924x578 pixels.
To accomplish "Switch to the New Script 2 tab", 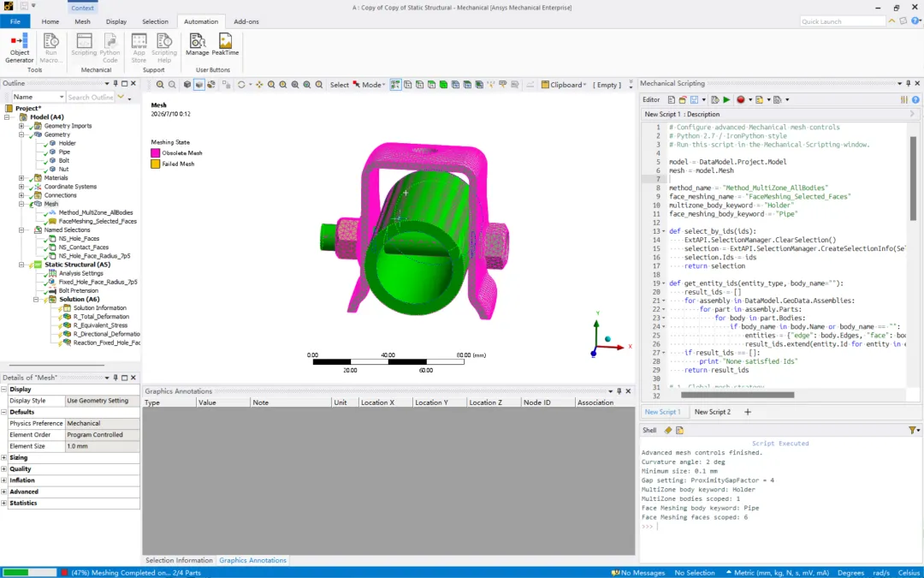I will tap(713, 412).
